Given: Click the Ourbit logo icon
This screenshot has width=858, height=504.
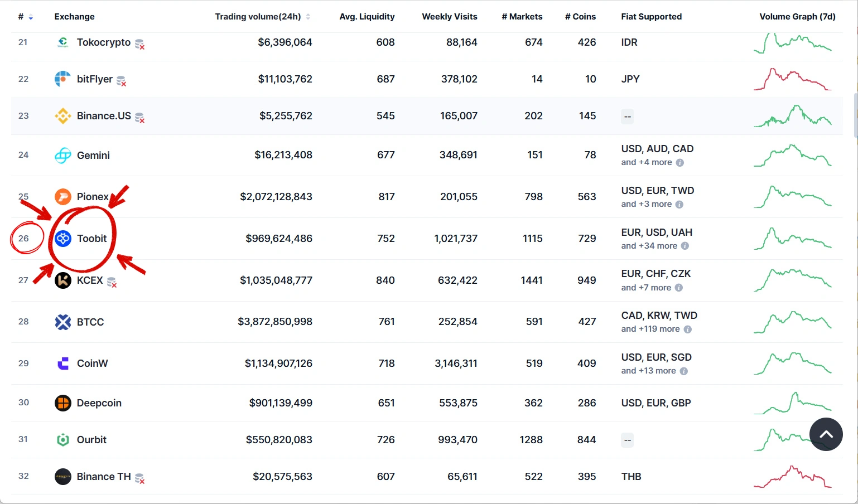Looking at the screenshot, I should pos(63,440).
